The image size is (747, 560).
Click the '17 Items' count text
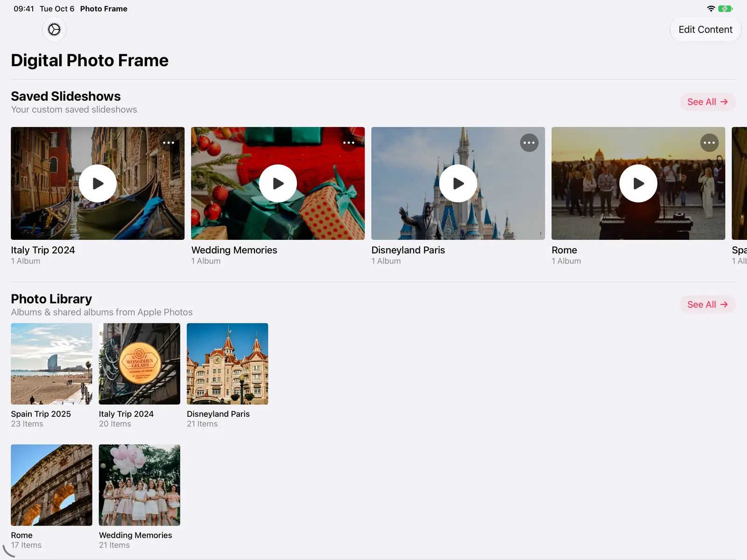tap(26, 545)
